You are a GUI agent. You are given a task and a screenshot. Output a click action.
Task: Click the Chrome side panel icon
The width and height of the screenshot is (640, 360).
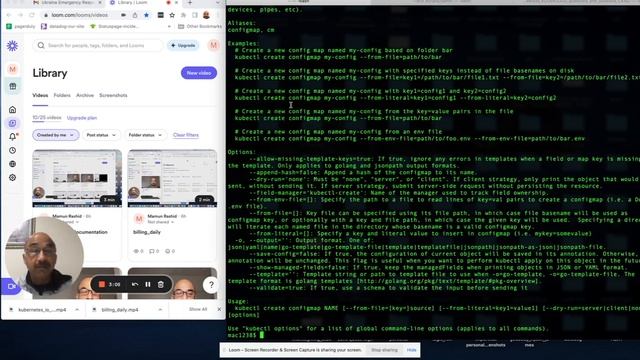tap(195, 15)
